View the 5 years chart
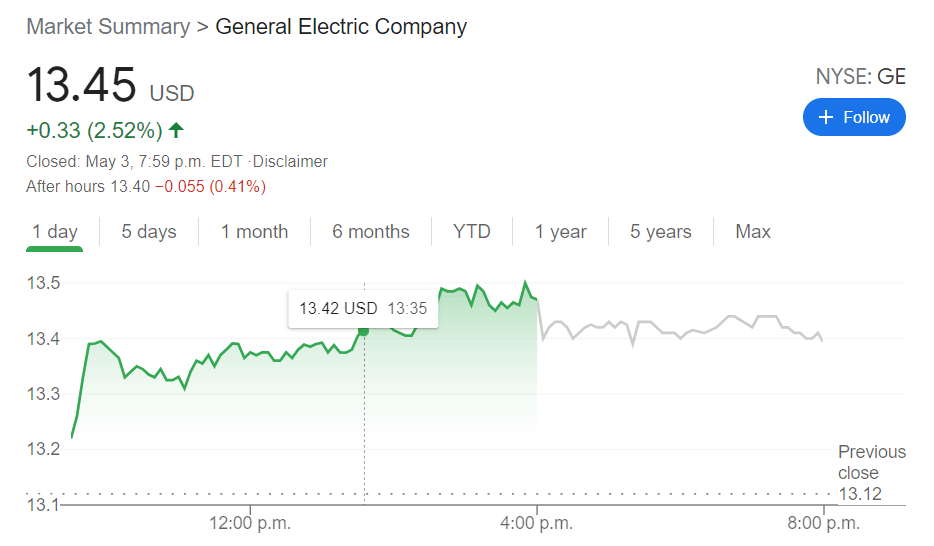The width and height of the screenshot is (934, 546). click(661, 232)
